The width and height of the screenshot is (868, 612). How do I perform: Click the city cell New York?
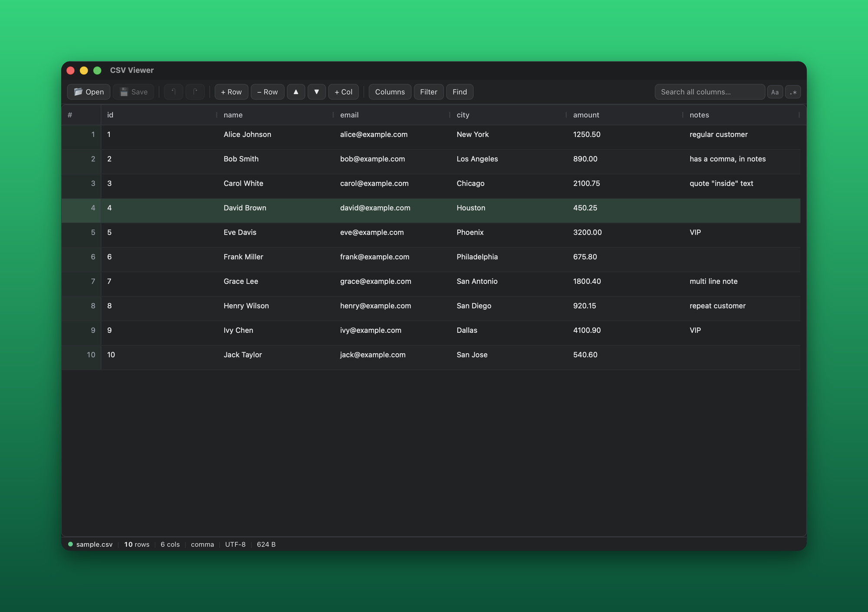[509, 137]
